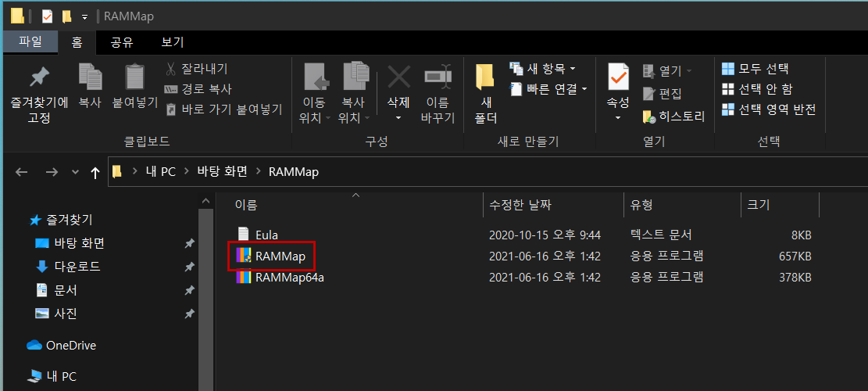Click the Delete (삭제) X icon
The height and width of the screenshot is (391, 868).
point(398,77)
